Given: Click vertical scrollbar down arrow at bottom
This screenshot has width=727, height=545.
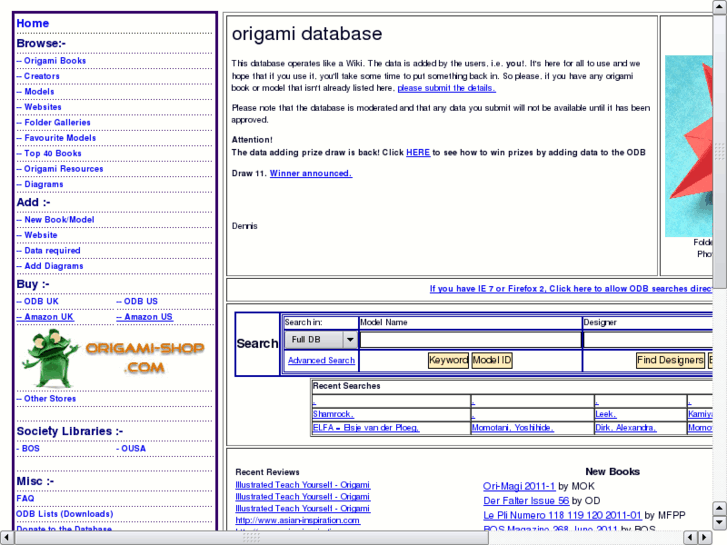Looking at the screenshot, I should click(x=720, y=522).
